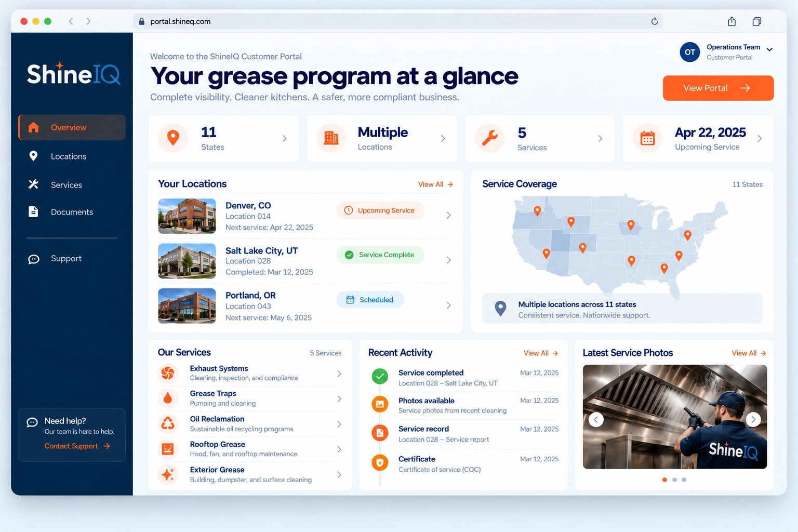This screenshot has width=798, height=532.
Task: Click View All in Recent Activity
Action: point(541,353)
